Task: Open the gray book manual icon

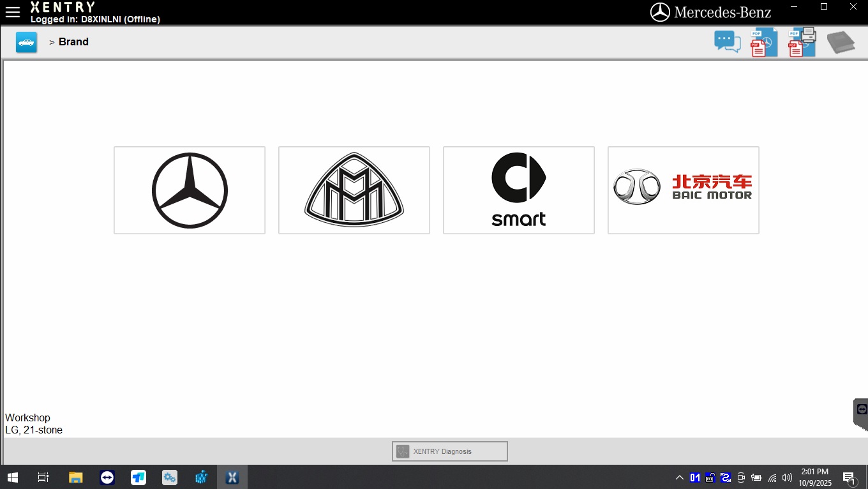Action: tap(841, 43)
